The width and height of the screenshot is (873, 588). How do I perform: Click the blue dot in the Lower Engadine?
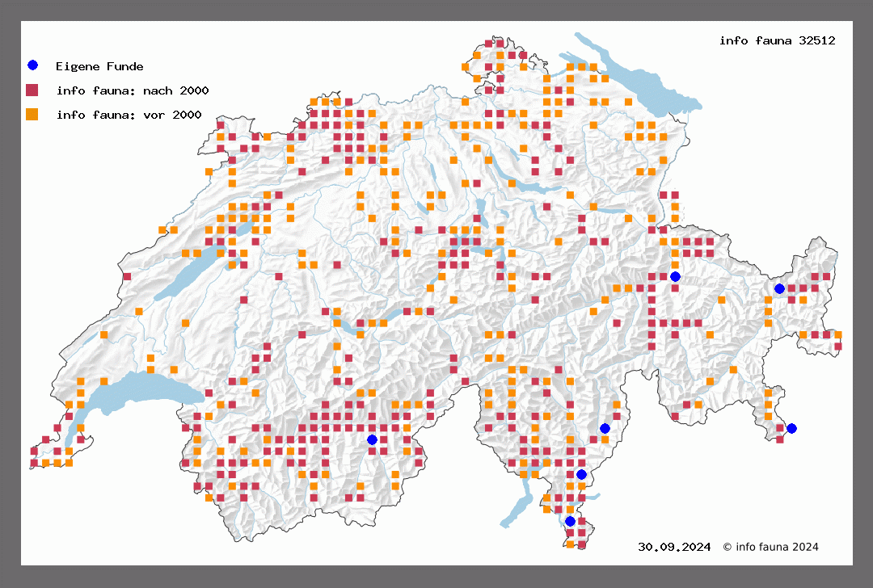coord(779,288)
